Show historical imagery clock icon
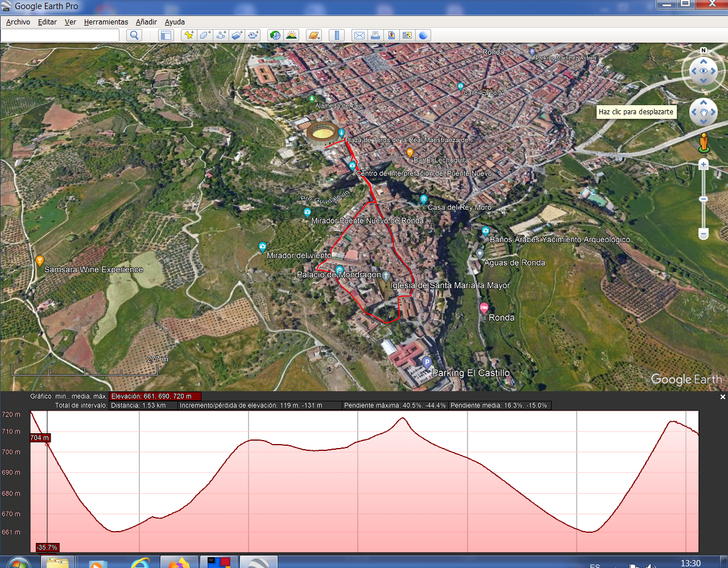 (x=275, y=35)
